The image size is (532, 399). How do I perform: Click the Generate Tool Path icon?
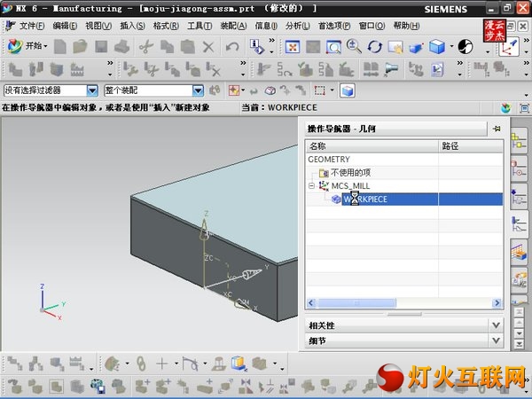[263, 69]
